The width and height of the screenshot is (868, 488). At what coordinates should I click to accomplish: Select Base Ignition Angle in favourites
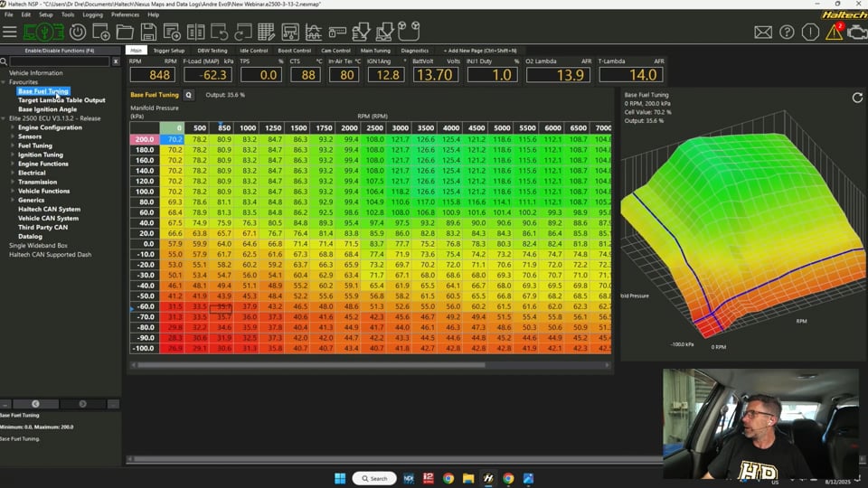tap(48, 109)
